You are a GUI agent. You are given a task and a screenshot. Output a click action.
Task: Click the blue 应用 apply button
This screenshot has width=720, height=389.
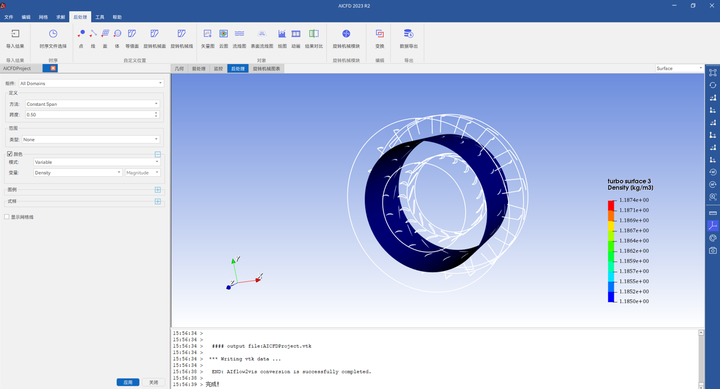[x=128, y=382]
